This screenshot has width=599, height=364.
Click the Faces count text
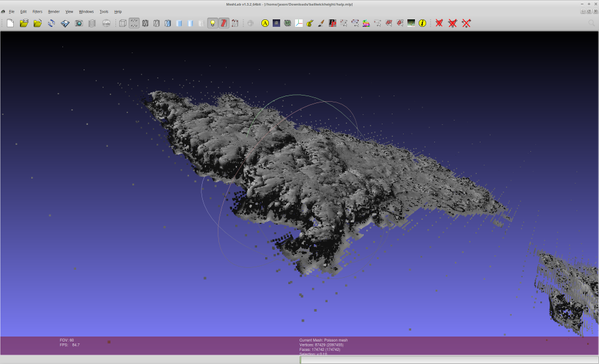coord(320,349)
